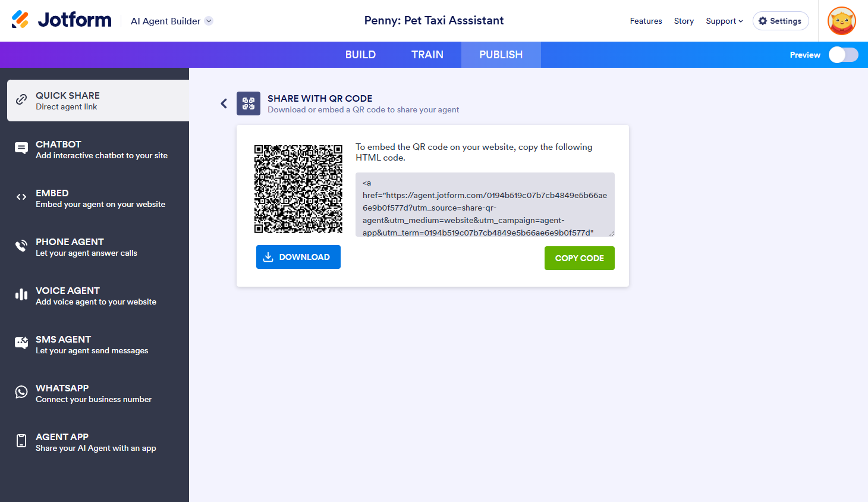Select the Voice Agent bars icon
The width and height of the screenshot is (868, 502).
(x=21, y=295)
